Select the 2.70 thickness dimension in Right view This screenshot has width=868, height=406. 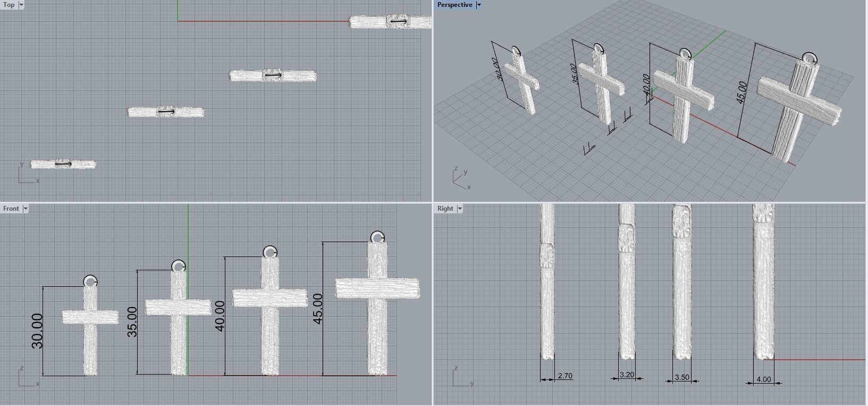point(565,376)
